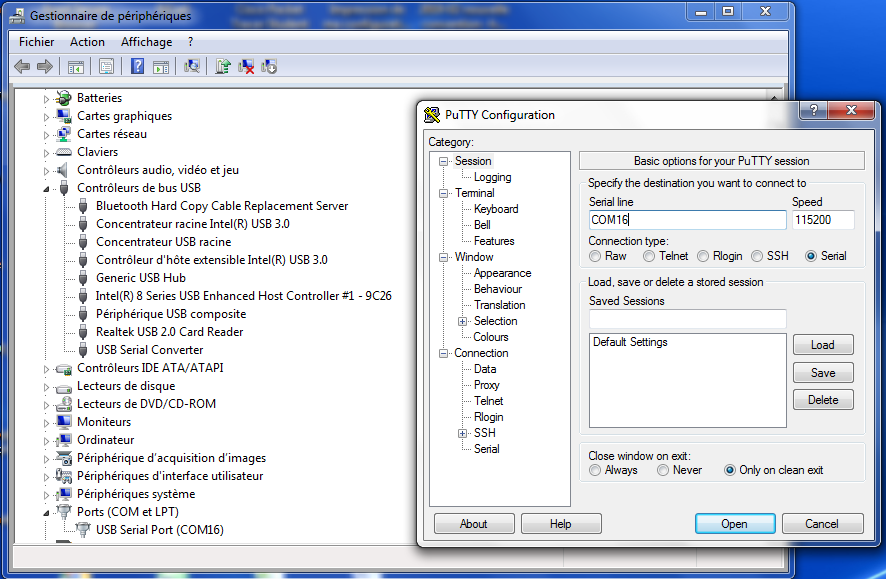This screenshot has width=886, height=579.
Task: Click the Back arrow in Device Manager toolbar
Action: tap(22, 67)
